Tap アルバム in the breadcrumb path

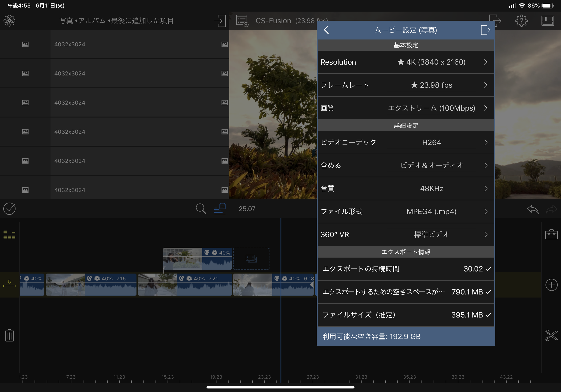tap(92, 21)
